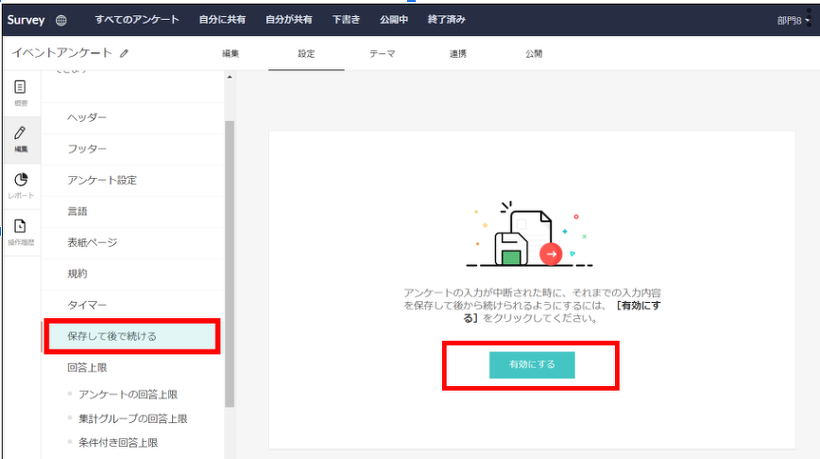Click the Survey logo

[27, 20]
